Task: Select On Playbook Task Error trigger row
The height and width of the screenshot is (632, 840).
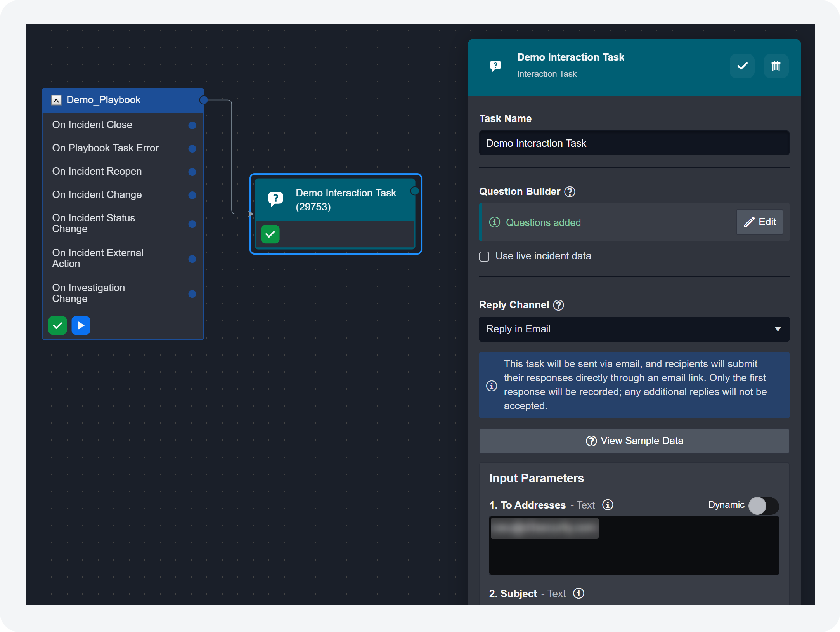Action: [x=106, y=148]
